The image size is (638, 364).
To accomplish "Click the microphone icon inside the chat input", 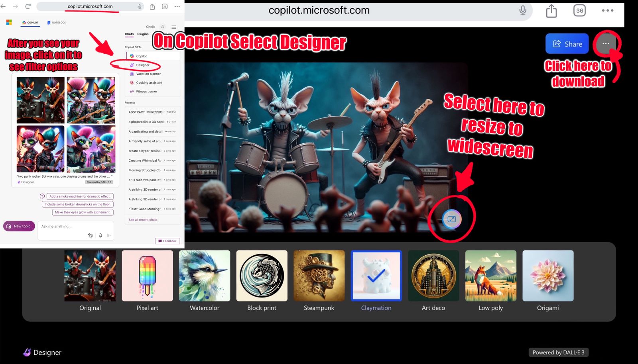I will click(100, 235).
